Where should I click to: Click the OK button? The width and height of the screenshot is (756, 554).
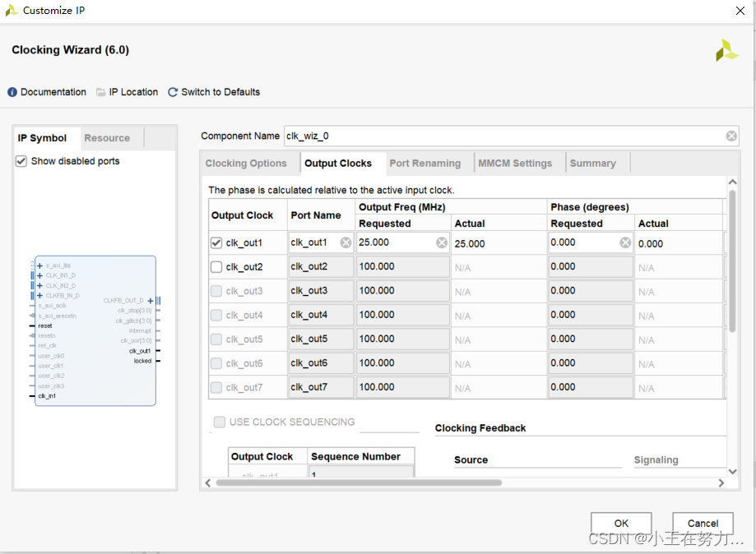click(x=621, y=523)
